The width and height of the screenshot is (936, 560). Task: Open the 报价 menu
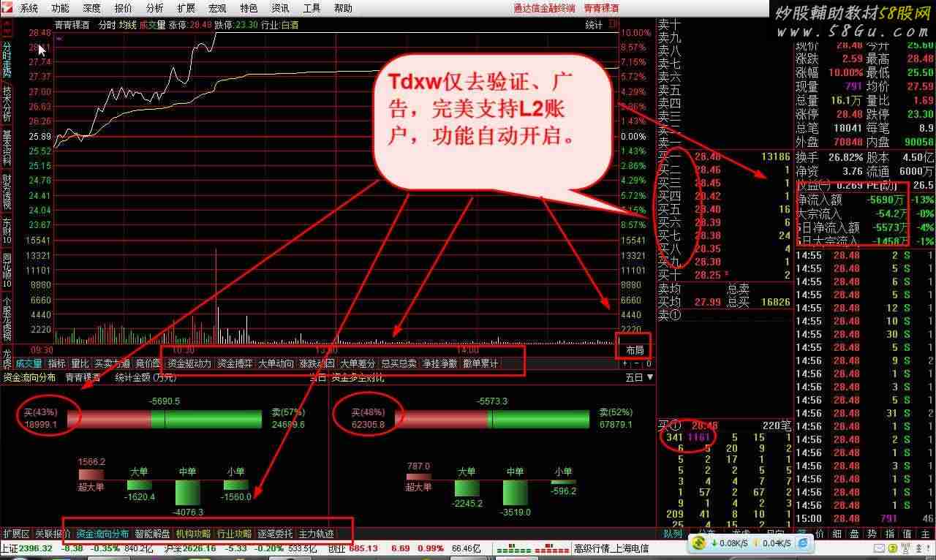(124, 9)
